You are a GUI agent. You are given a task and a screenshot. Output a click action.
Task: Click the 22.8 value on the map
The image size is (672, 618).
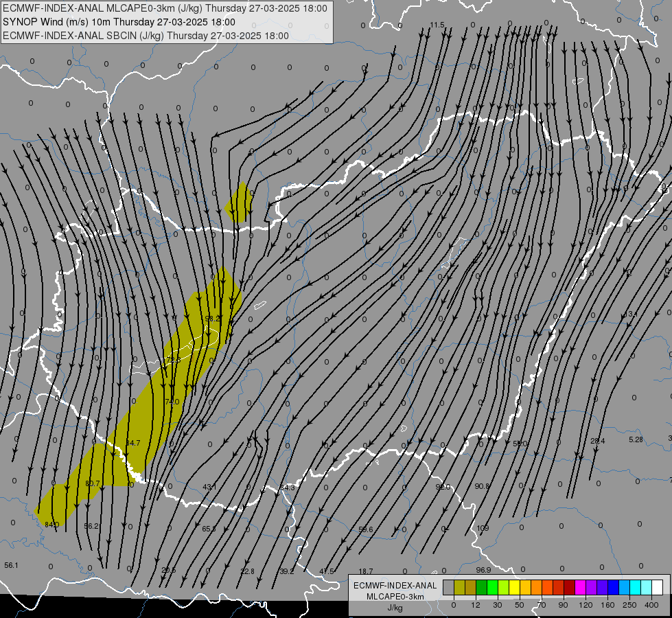[247, 572]
